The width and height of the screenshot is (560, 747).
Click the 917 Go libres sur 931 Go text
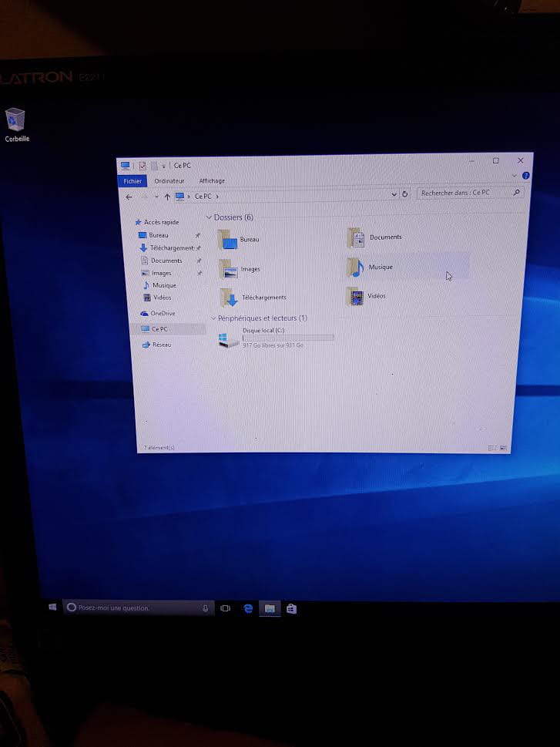coord(273,345)
